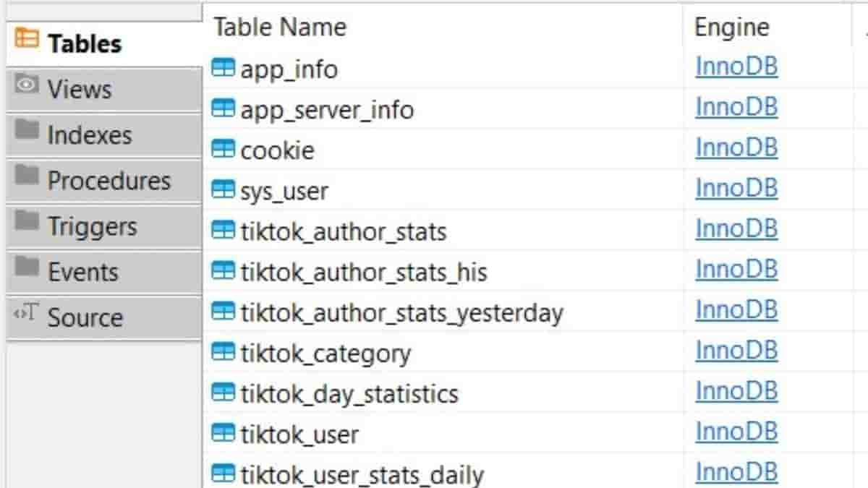Switch to the Events tab

(82, 272)
